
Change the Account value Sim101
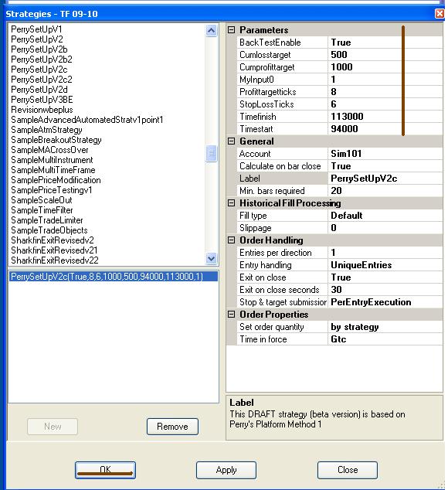point(385,154)
